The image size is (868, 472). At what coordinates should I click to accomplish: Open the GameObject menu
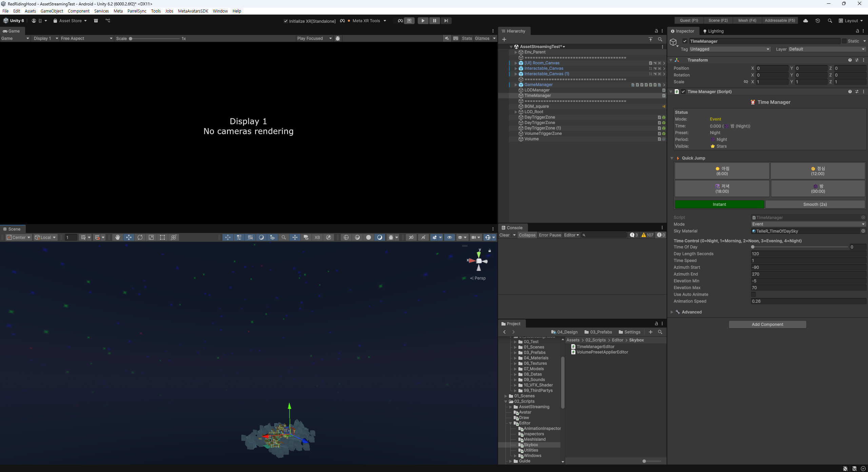click(52, 11)
